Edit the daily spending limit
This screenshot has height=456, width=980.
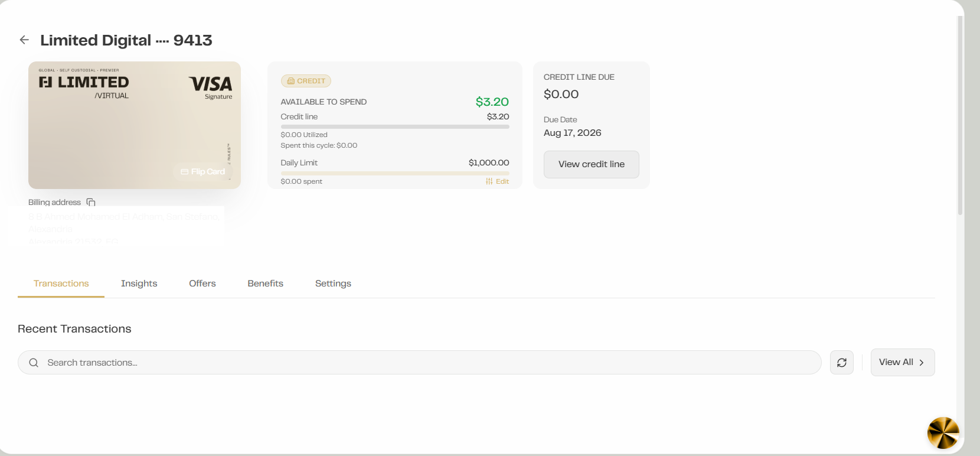pos(497,181)
